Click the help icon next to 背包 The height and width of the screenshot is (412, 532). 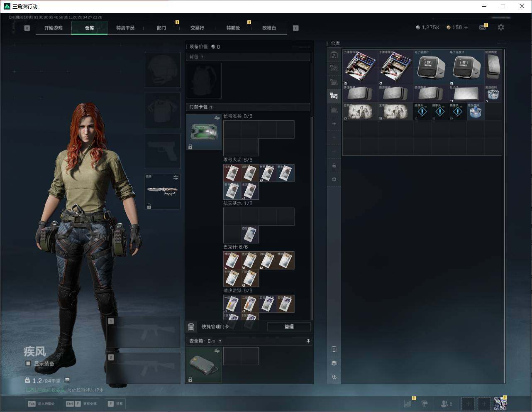coord(202,57)
